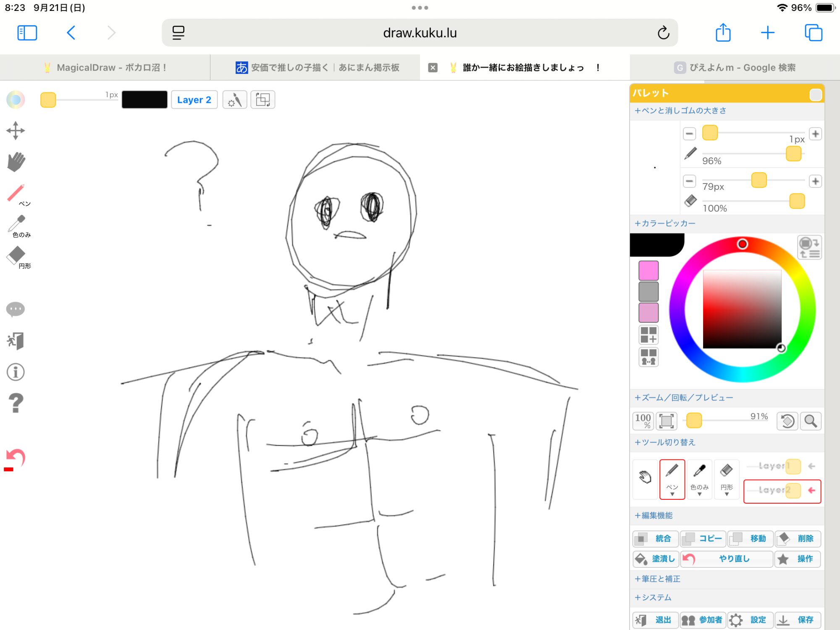Open the question mark help
Screen dimensions: 840x630
(x=16, y=403)
